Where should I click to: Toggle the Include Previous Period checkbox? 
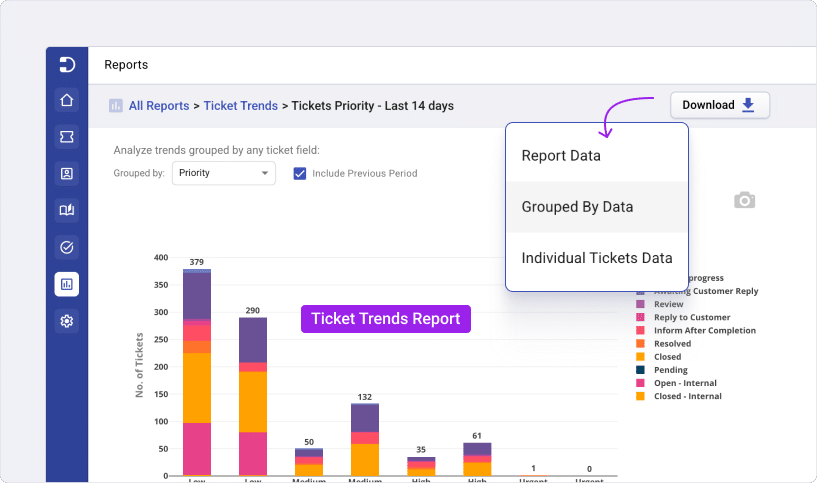(x=300, y=174)
